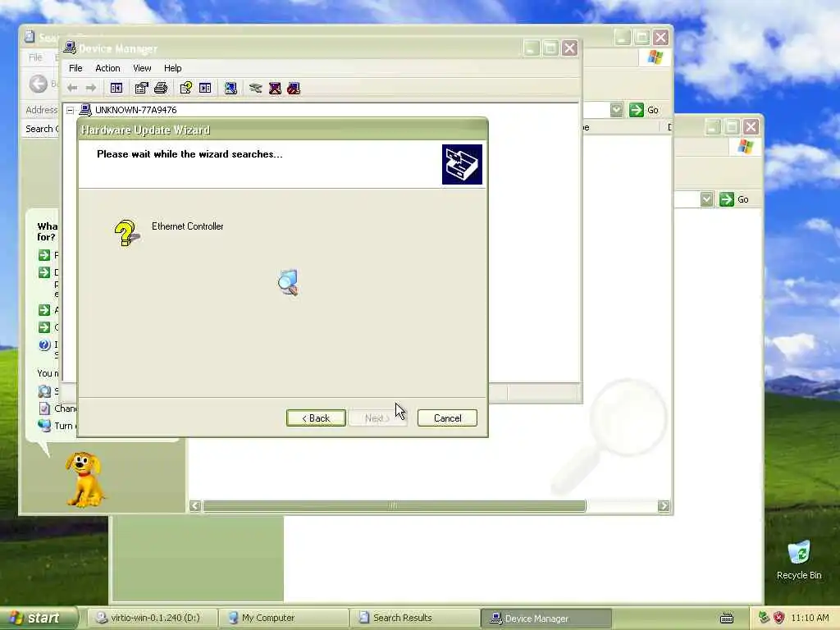Click Go in Search Results address bar

pyautogui.click(x=645, y=110)
